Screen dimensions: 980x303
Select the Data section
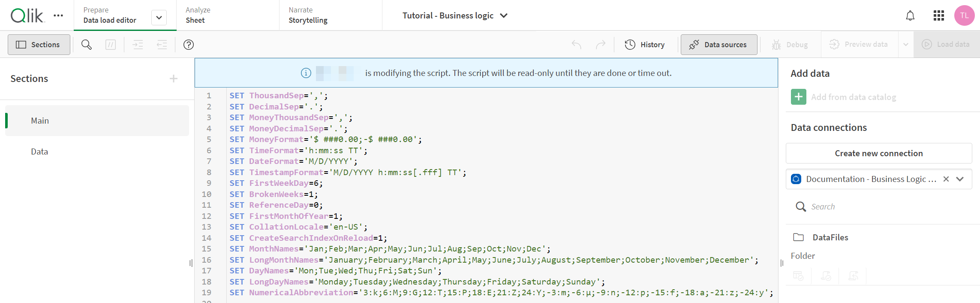pos(97,151)
